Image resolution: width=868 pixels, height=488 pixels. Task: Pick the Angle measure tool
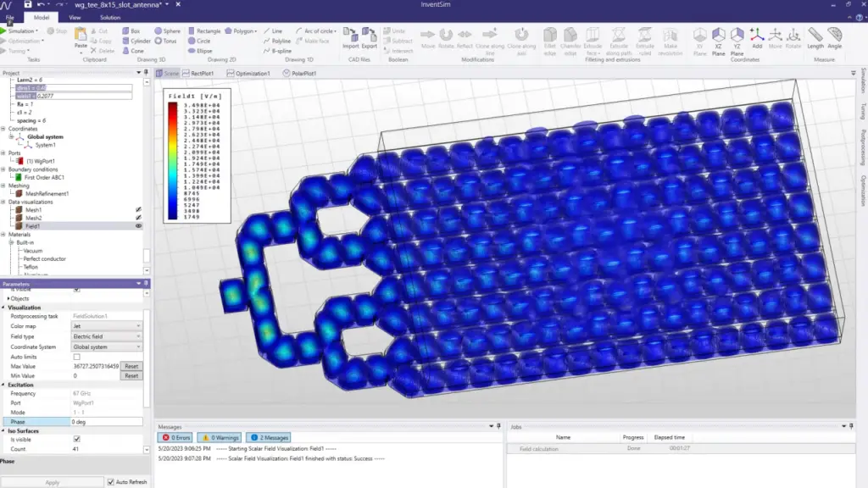point(835,37)
